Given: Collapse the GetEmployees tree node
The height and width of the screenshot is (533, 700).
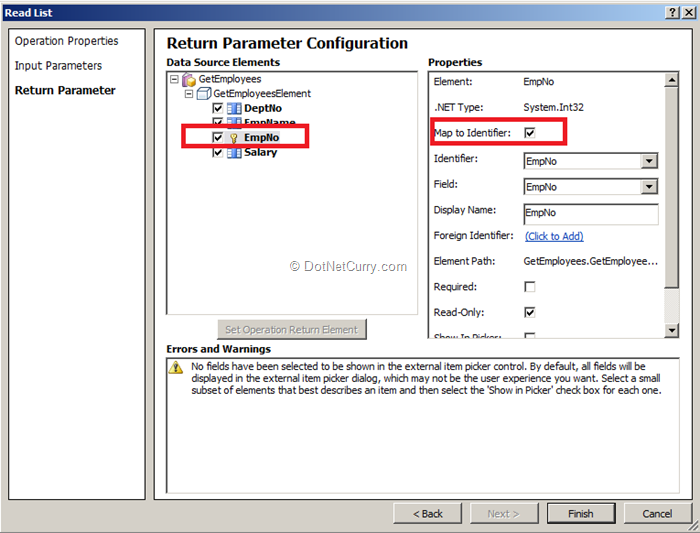Looking at the screenshot, I should 175,79.
